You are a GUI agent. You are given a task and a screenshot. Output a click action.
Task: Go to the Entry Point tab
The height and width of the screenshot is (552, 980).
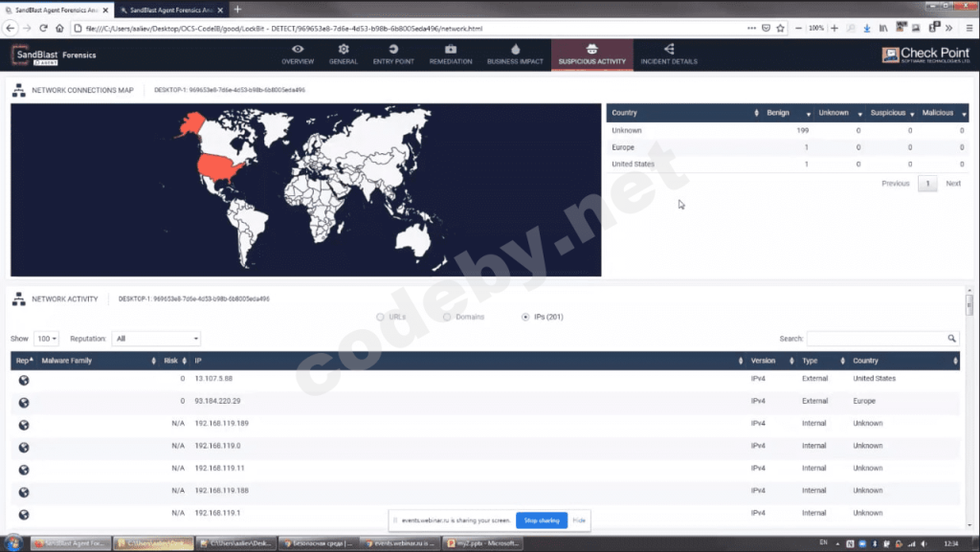tap(393, 55)
